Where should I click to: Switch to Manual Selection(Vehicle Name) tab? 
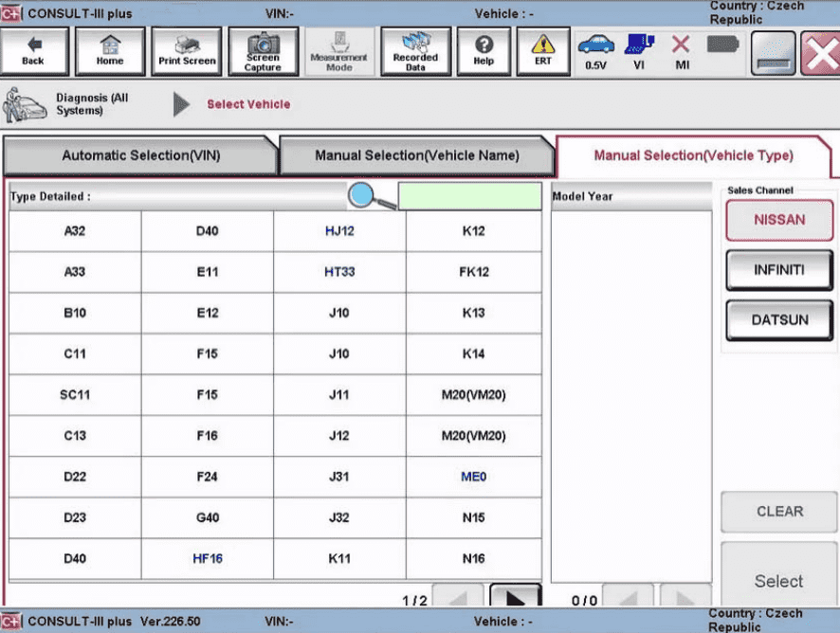point(417,155)
